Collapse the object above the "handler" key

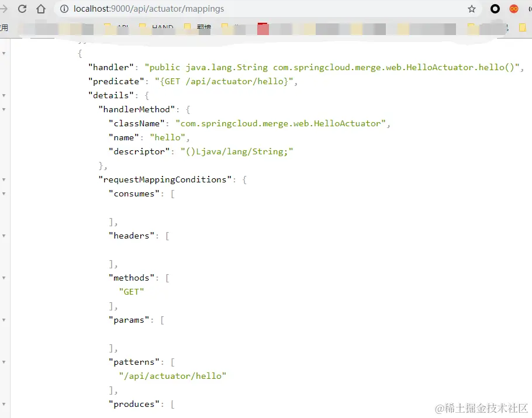[x=4, y=53]
